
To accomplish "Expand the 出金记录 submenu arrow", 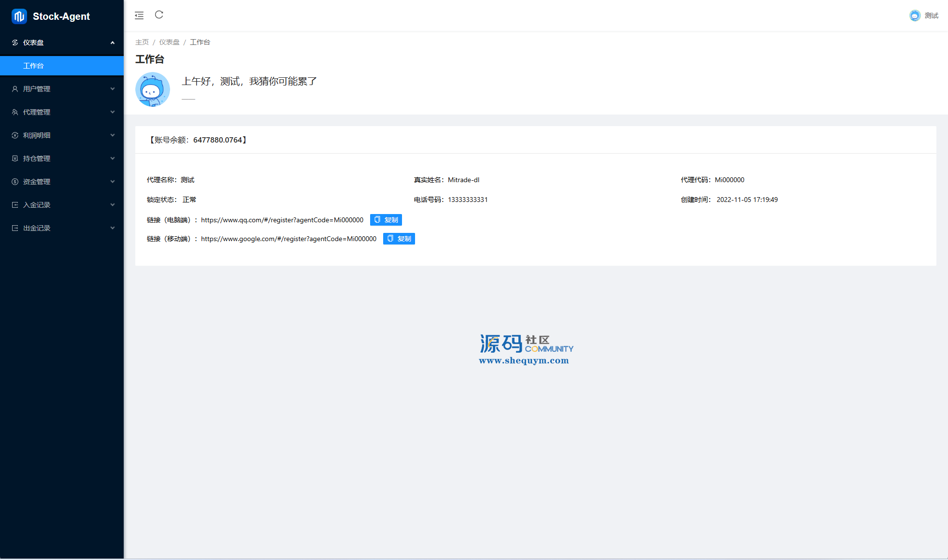I will tap(113, 228).
